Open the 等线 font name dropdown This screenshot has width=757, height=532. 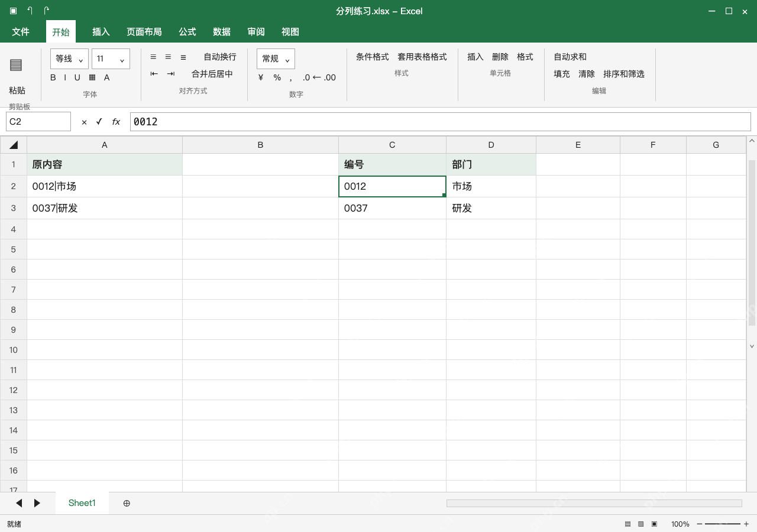click(69, 59)
